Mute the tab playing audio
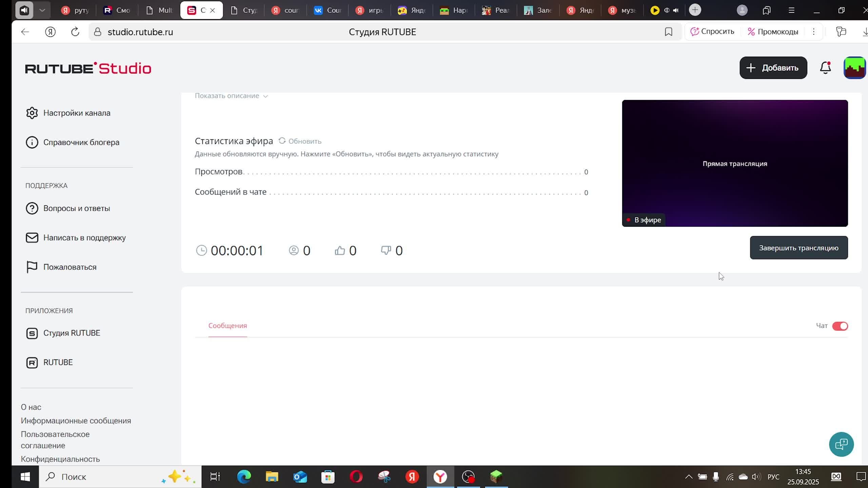 click(x=676, y=10)
